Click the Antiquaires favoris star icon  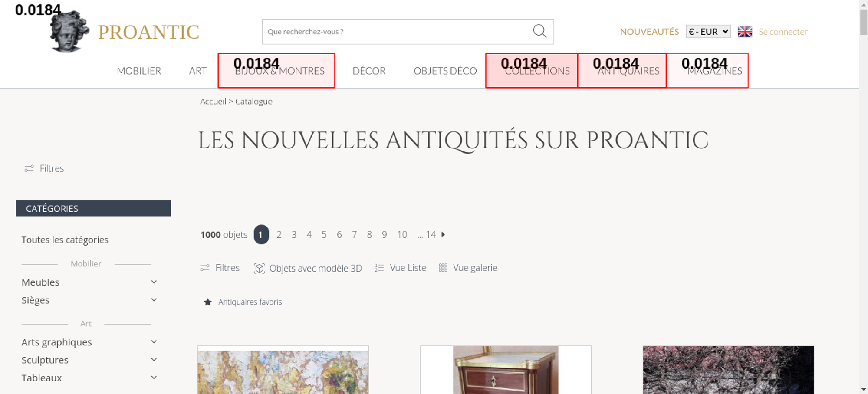click(208, 302)
